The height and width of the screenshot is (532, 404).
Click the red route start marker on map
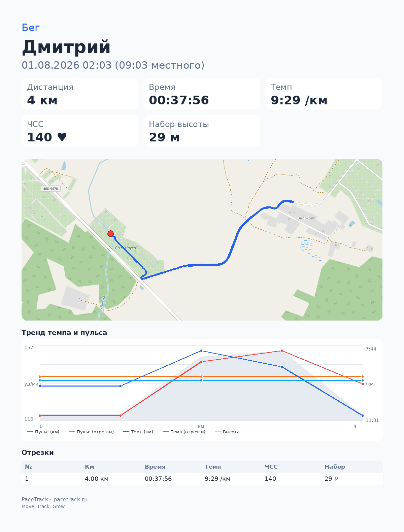click(x=110, y=234)
